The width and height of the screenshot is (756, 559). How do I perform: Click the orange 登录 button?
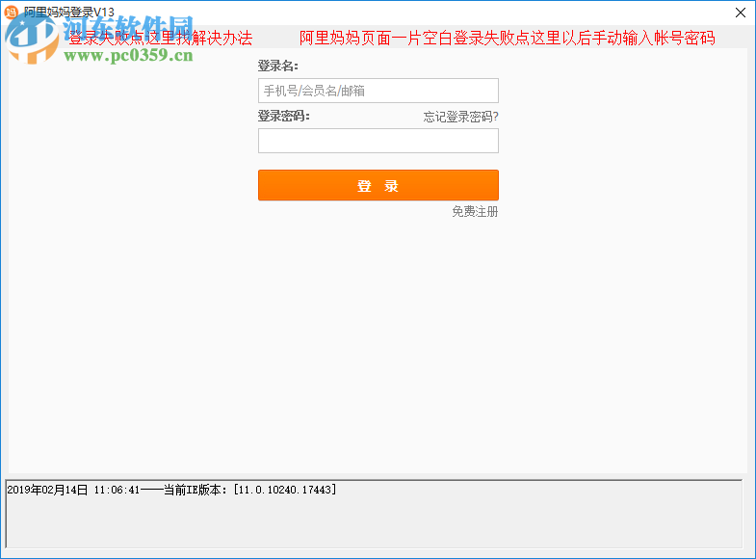[378, 185]
